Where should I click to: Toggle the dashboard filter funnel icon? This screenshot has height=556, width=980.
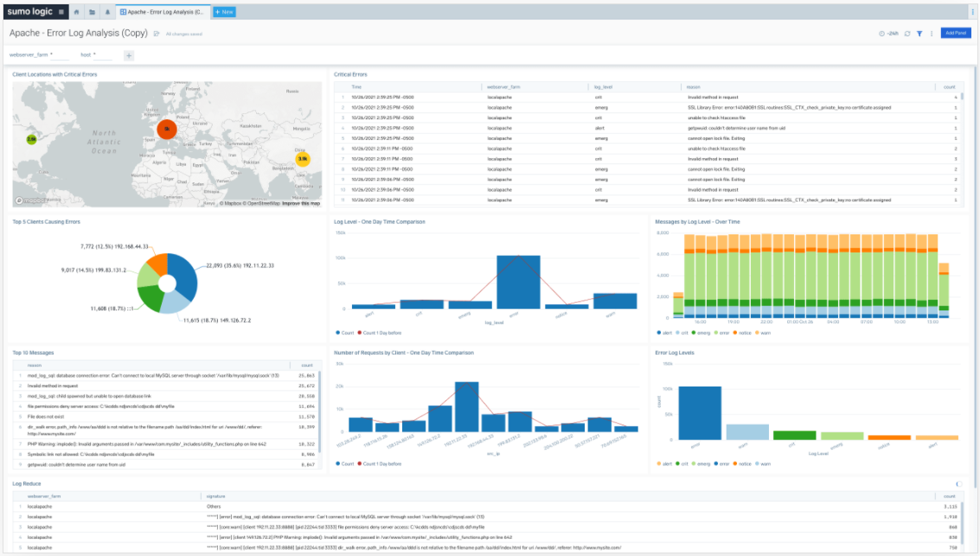pyautogui.click(x=919, y=34)
